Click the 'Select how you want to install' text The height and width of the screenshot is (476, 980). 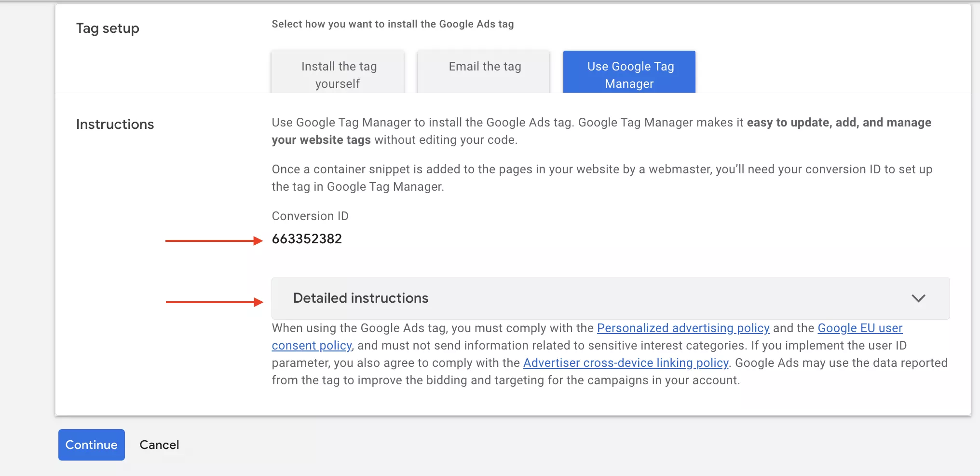[x=393, y=24]
